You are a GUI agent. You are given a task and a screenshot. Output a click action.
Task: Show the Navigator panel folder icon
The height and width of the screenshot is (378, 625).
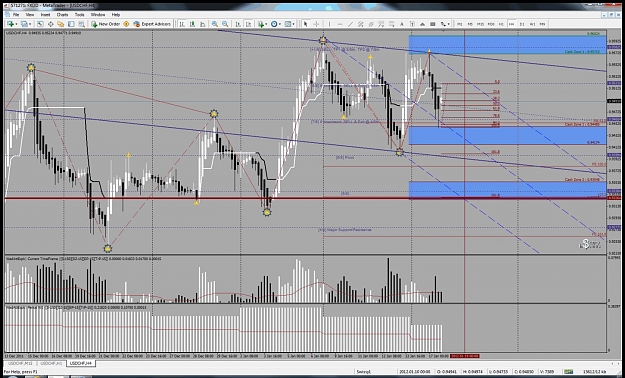[61, 24]
